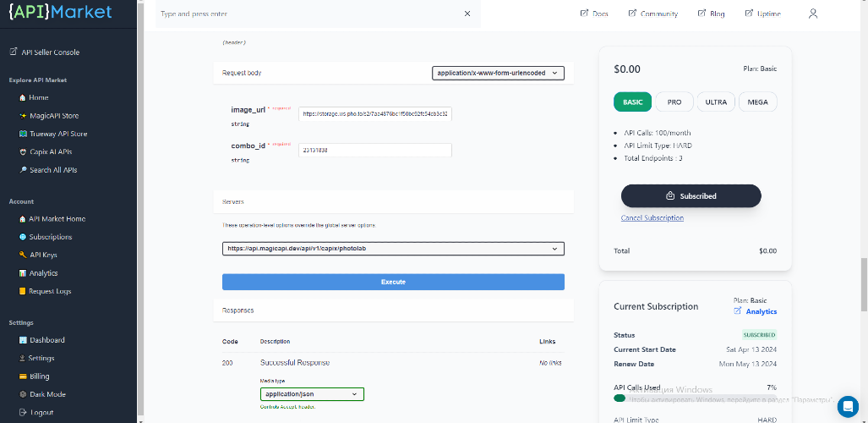Click the user profile icon
This screenshot has height=423, width=868.
(x=813, y=14)
